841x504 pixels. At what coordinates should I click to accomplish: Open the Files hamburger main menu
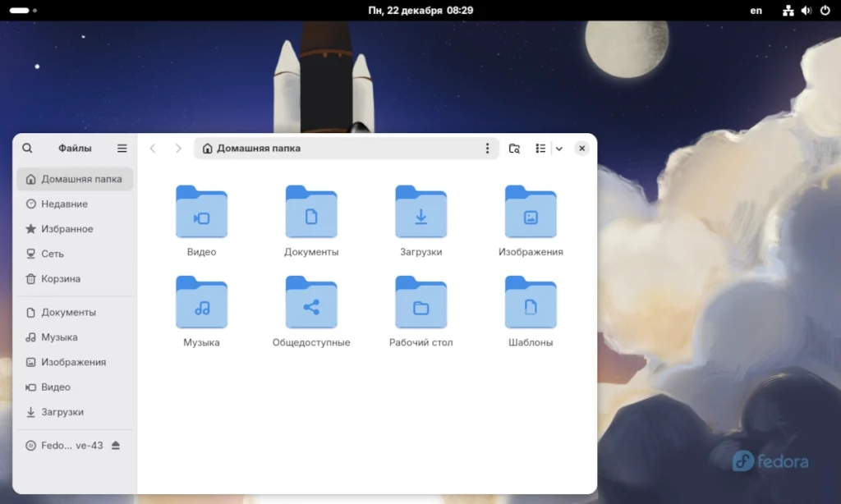pos(122,148)
